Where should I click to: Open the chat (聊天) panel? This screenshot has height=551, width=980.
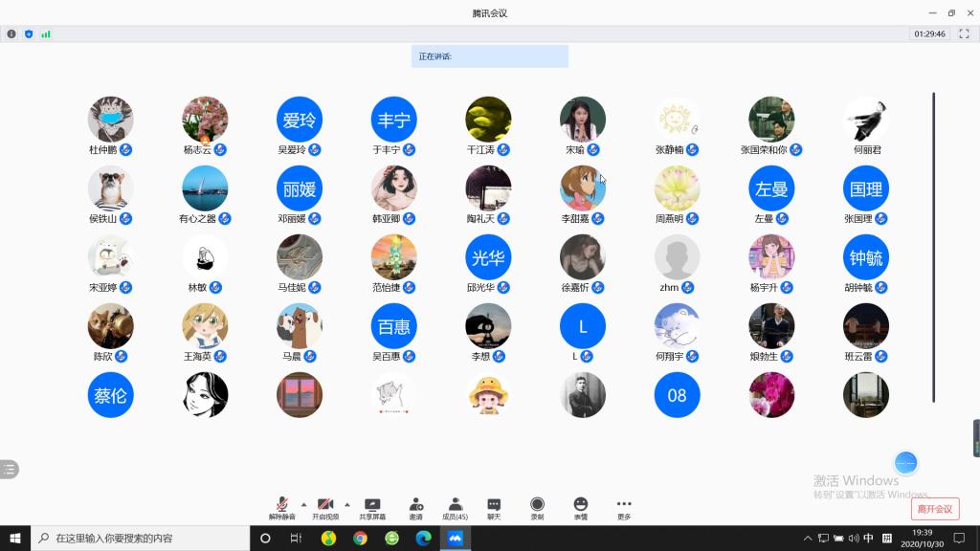pos(494,506)
